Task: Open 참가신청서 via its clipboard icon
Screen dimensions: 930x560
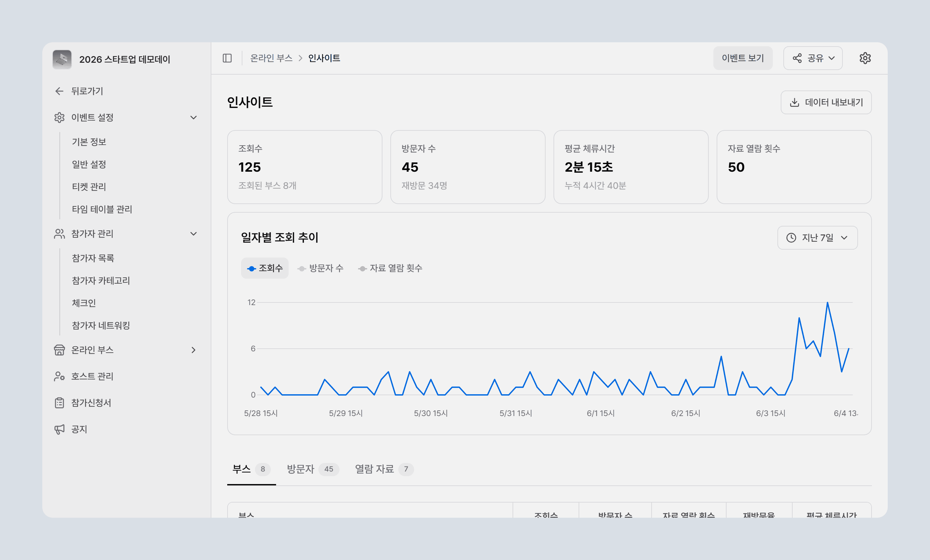Action: [59, 403]
